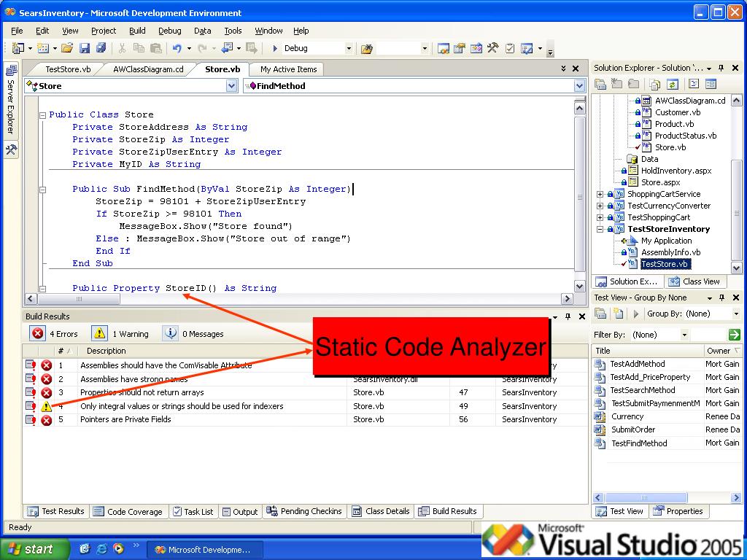The height and width of the screenshot is (560, 747).
Task: Click the Add New Item toolbar icon
Action: [x=43, y=48]
